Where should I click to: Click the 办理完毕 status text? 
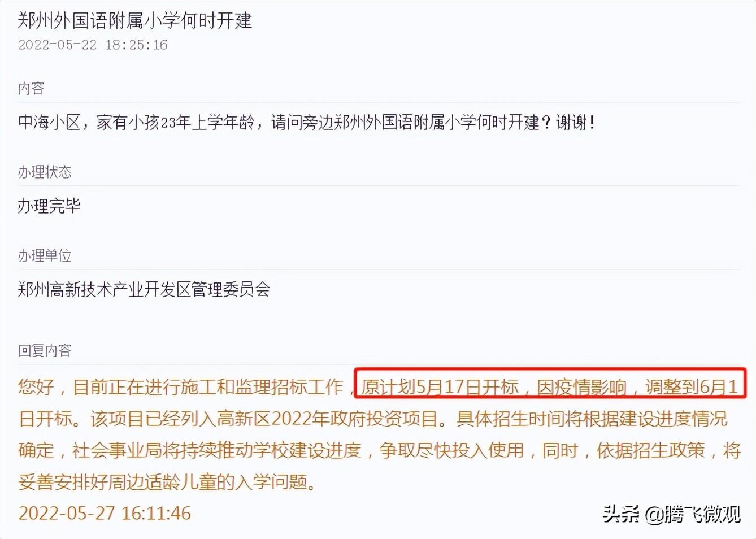tap(50, 206)
